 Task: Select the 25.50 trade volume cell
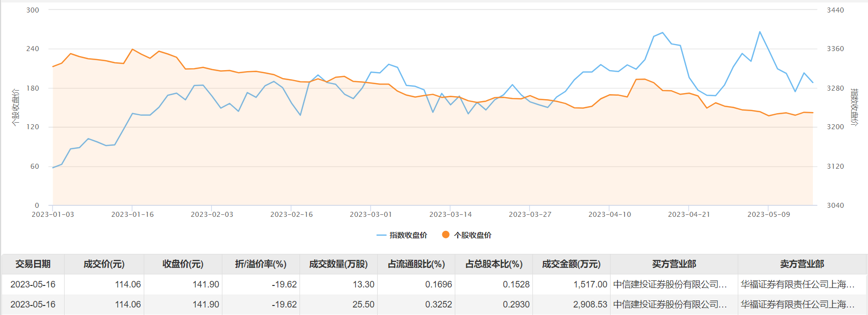pyautogui.click(x=364, y=304)
